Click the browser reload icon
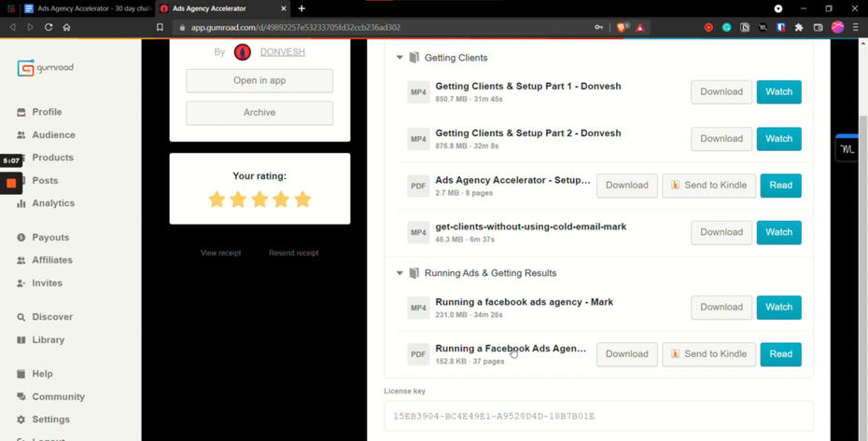This screenshot has width=868, height=441. (x=49, y=28)
